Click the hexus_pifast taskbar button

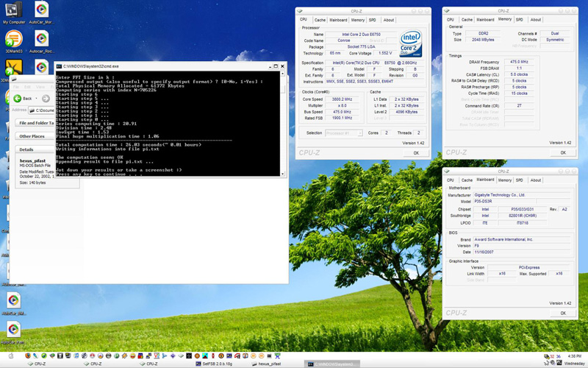click(267, 364)
